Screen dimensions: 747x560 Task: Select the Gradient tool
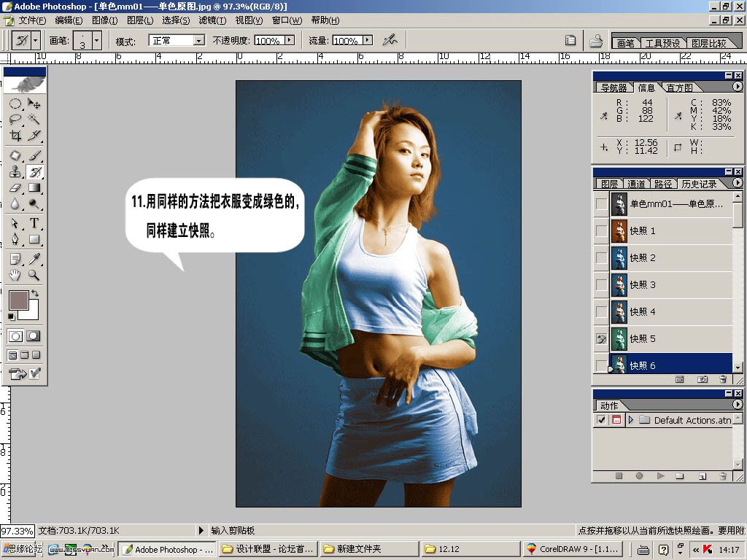(x=34, y=188)
